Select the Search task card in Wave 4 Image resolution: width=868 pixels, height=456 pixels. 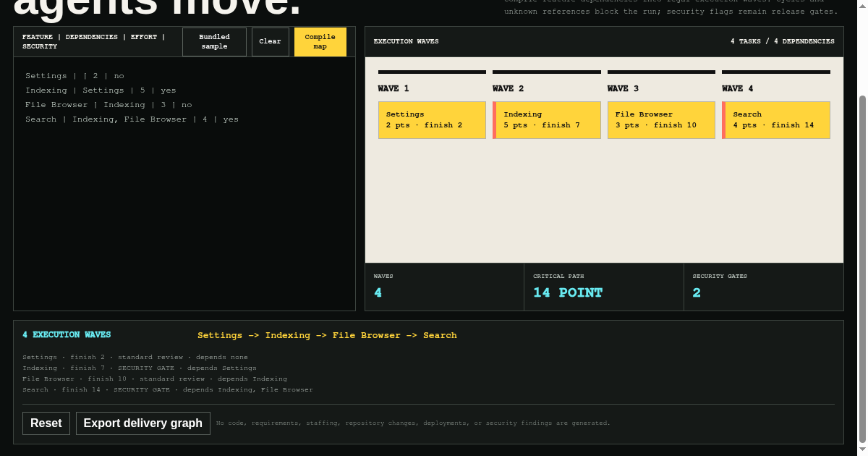[x=776, y=120]
